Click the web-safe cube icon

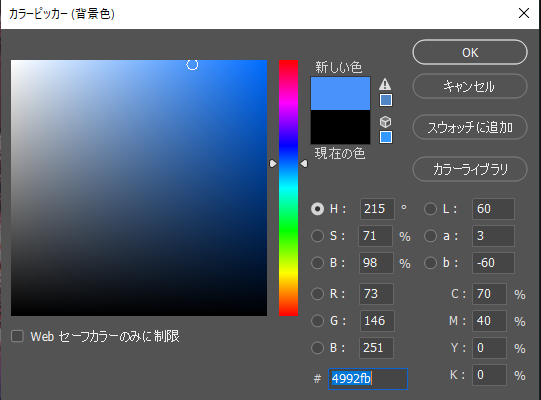[385, 121]
